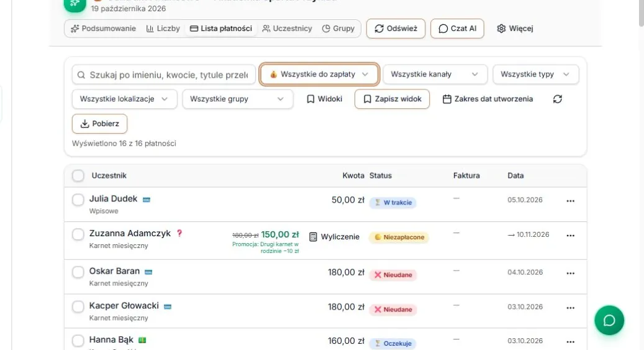Open Zuzanna Adamczyk row options menu
This screenshot has height=350, width=644.
571,236
